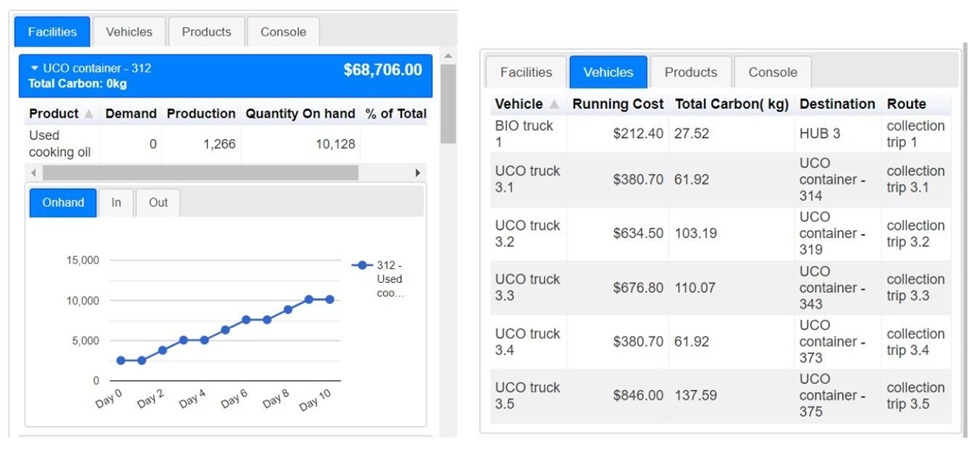Switch to the In chart tab
This screenshot has height=450, width=975.
116,203
